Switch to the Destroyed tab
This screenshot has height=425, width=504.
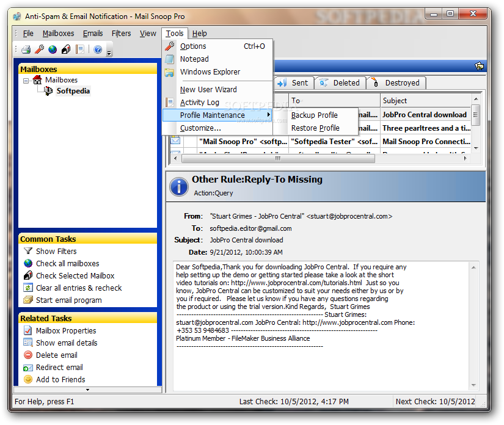[x=396, y=83]
